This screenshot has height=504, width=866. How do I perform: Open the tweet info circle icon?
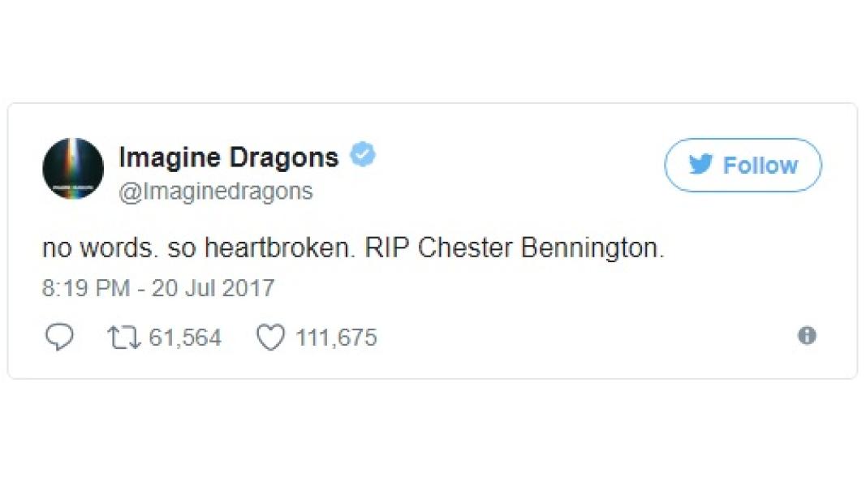coord(807,336)
